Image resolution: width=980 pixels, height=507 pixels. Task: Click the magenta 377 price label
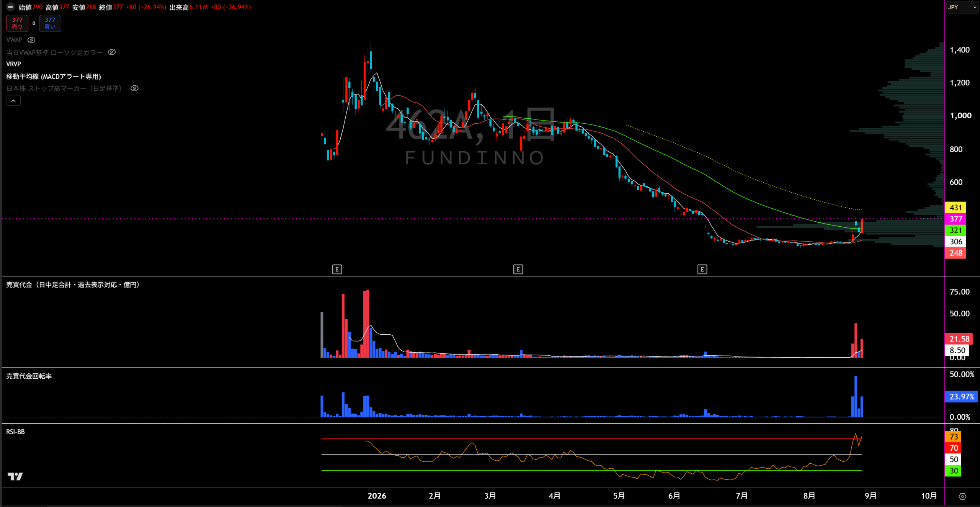coord(955,219)
